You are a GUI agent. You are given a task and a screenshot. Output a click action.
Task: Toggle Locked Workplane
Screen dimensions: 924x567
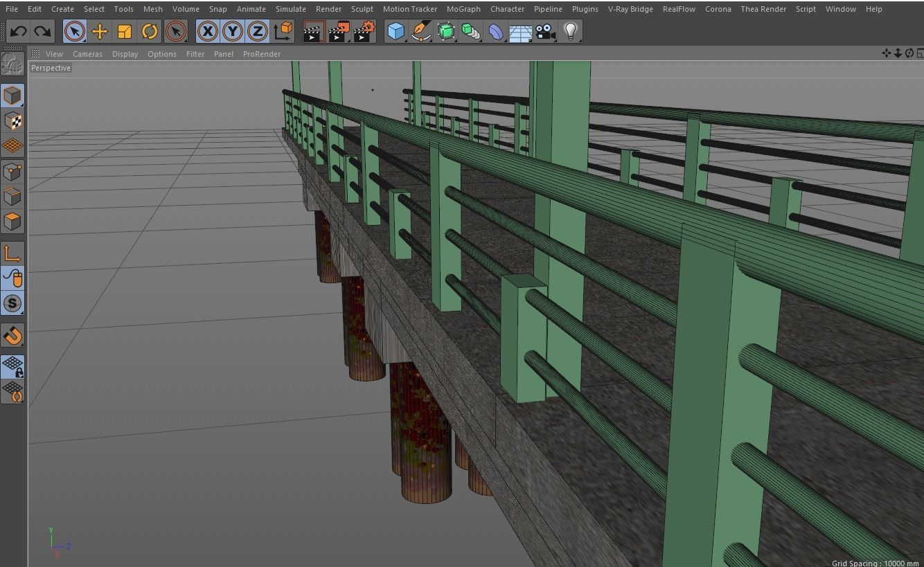click(12, 367)
